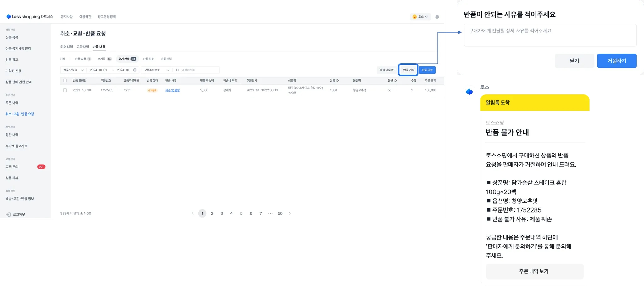Viewport: 644px width, 295px height.
Task: Toggle the select-all checkbox in the table header
Action: click(x=65, y=81)
